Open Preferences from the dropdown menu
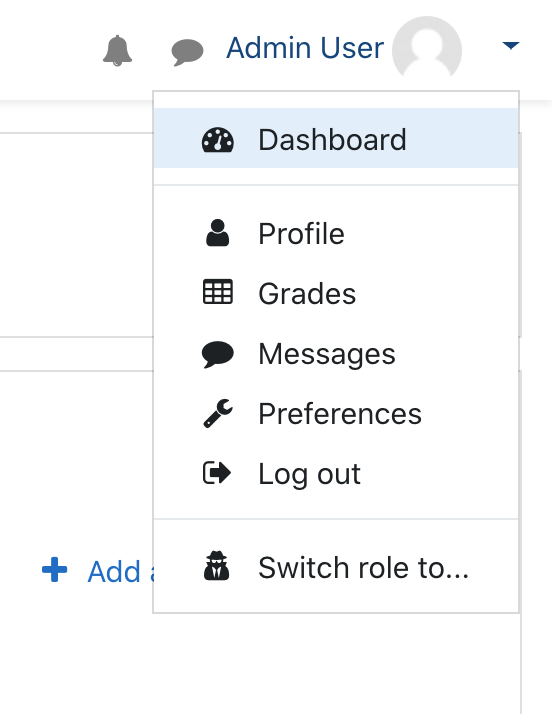 (x=336, y=413)
